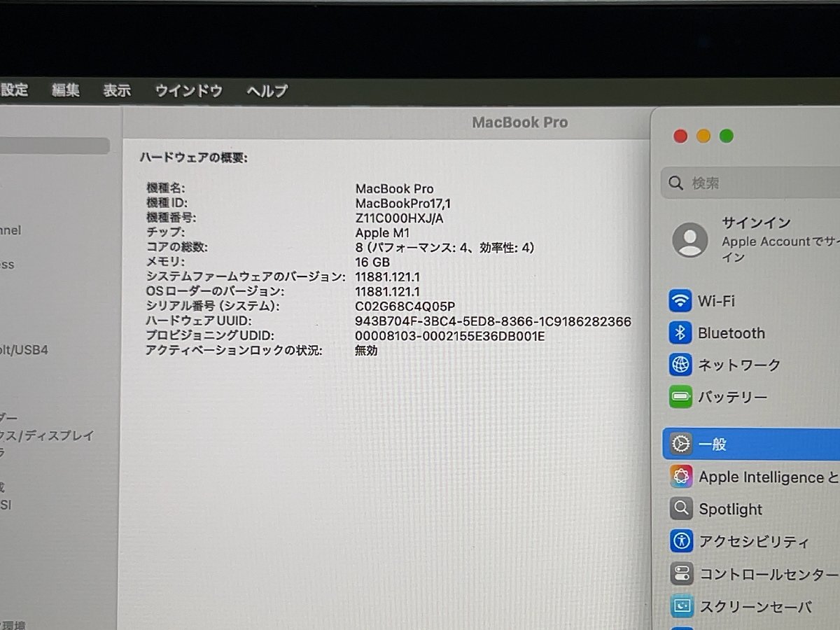Select the Spotlight magnifier icon
Viewport: 840px width, 630px height.
[681, 509]
